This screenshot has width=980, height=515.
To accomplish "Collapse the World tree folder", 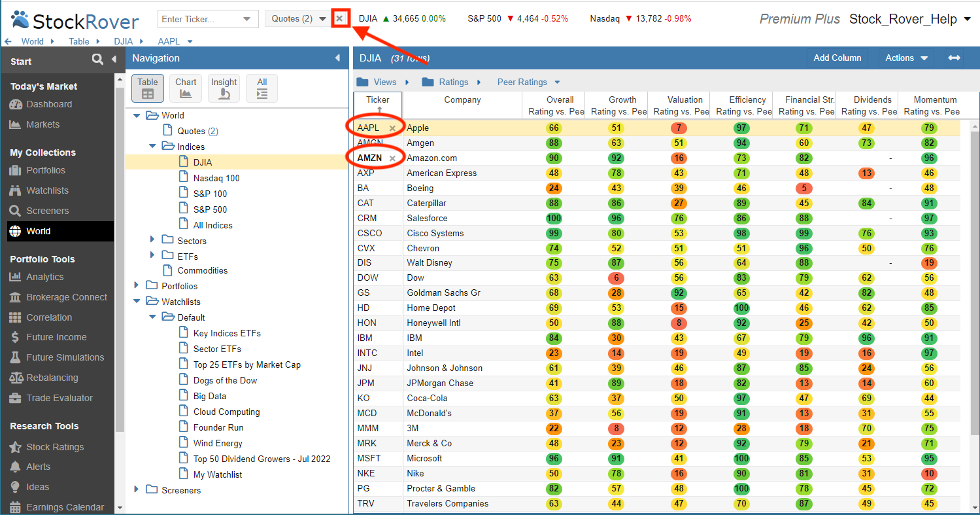I will click(137, 115).
